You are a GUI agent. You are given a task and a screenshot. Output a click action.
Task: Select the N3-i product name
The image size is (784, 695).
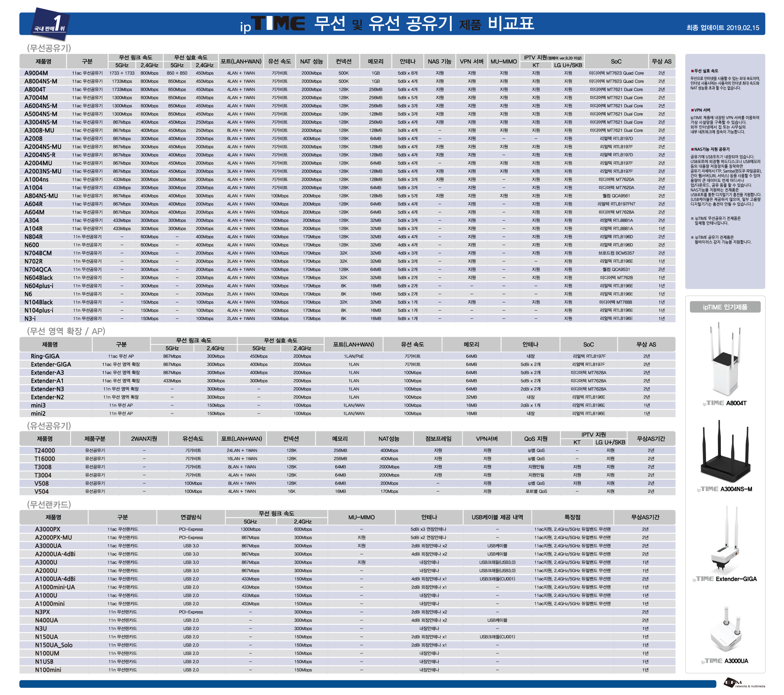[x=30, y=318]
